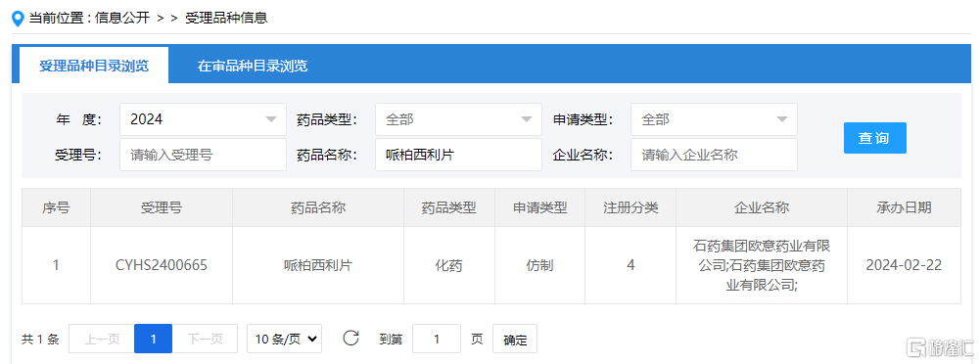980x364 pixels.
Task: Click the 药品名称 field containing 哌柏西利片
Action: 458,155
